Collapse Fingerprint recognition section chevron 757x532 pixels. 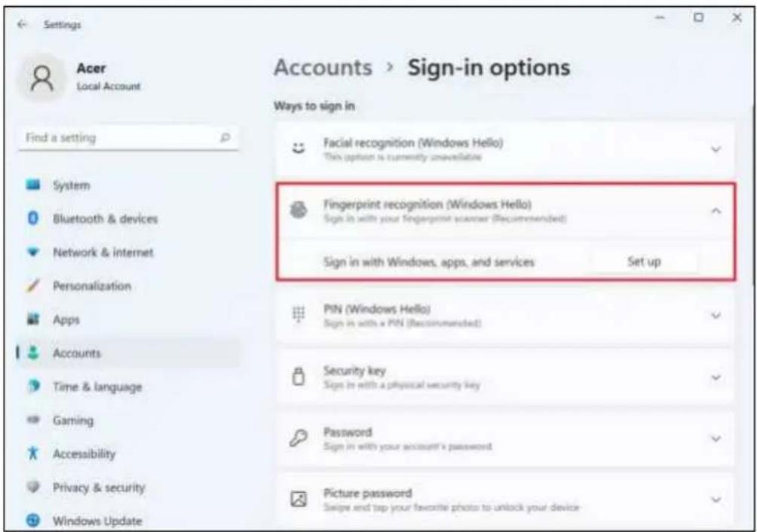716,211
